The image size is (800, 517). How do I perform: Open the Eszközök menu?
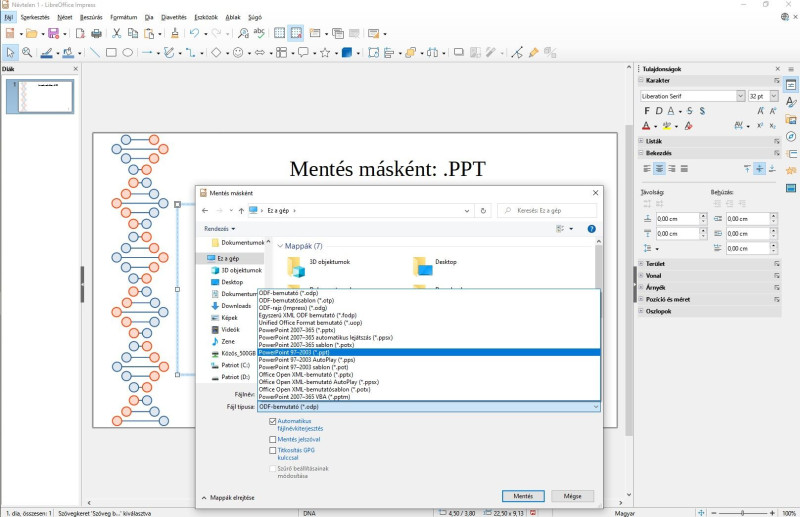point(206,17)
